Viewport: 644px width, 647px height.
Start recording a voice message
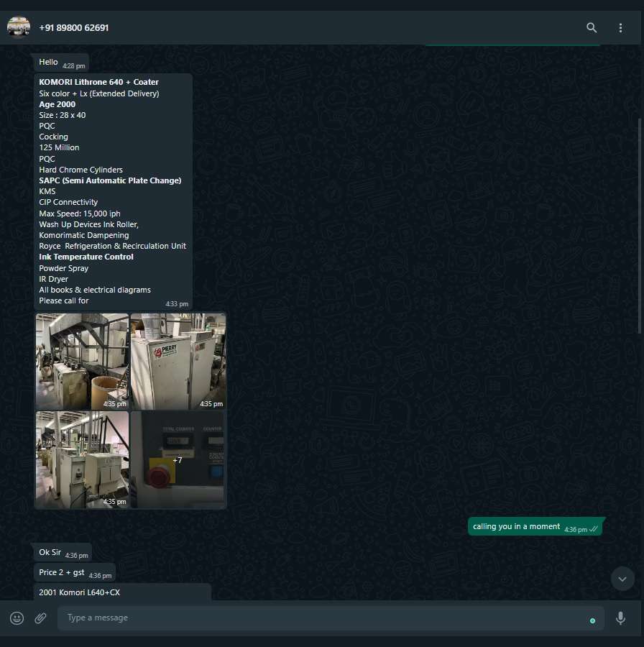pos(620,618)
